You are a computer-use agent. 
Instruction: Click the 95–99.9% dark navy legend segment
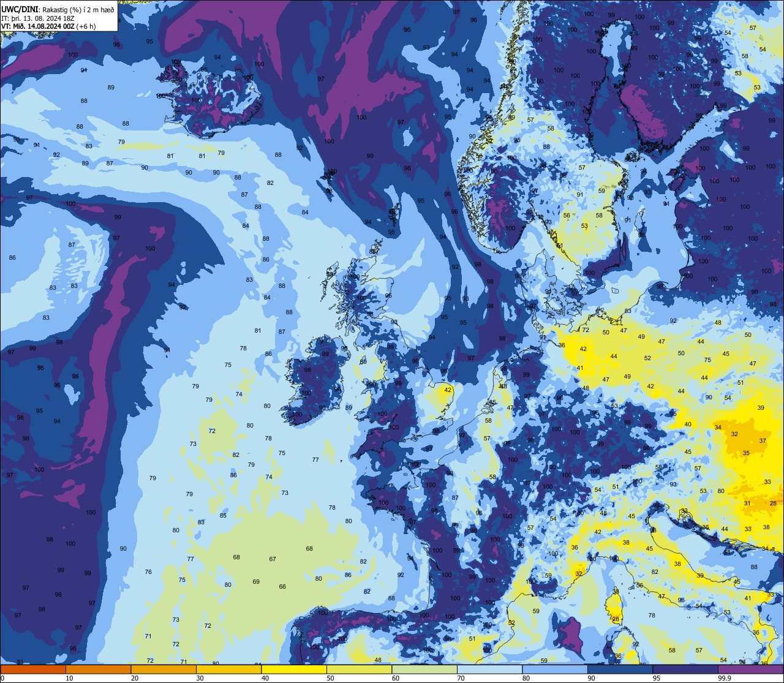click(685, 669)
